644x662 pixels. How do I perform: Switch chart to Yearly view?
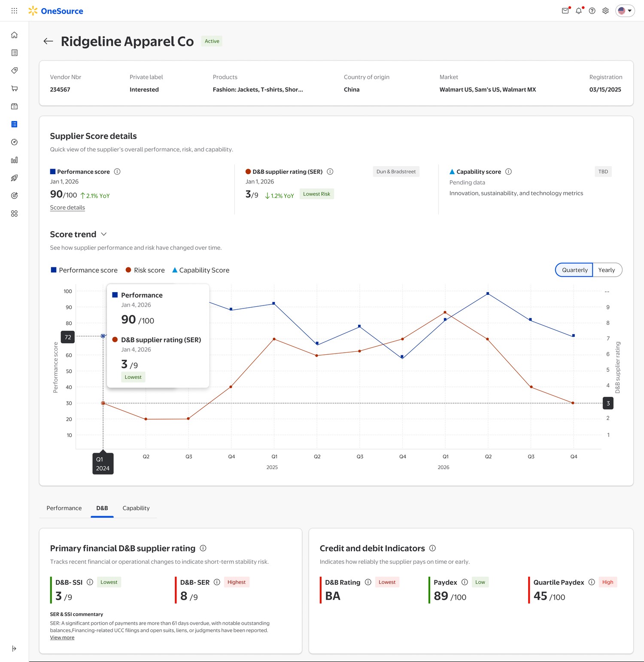tap(607, 270)
